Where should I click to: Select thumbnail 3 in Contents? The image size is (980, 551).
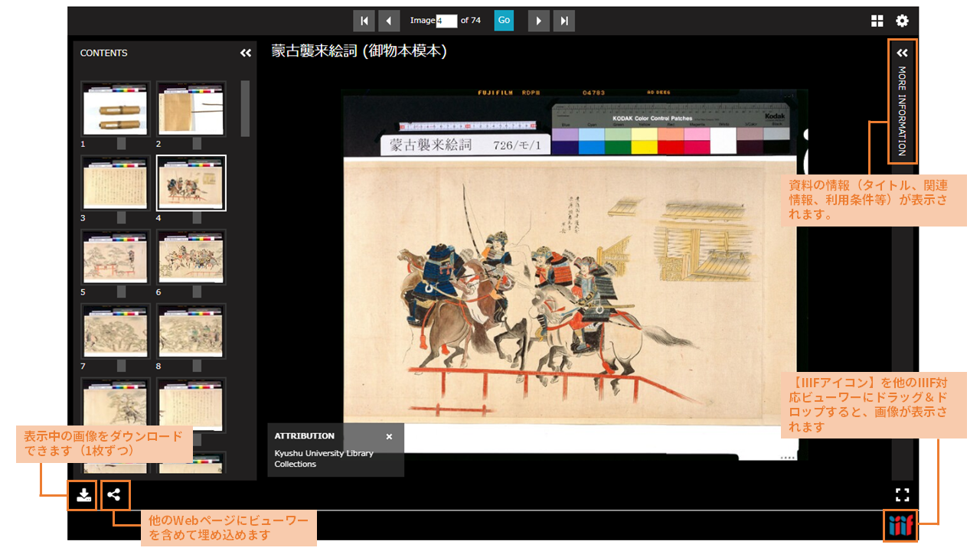(x=115, y=183)
